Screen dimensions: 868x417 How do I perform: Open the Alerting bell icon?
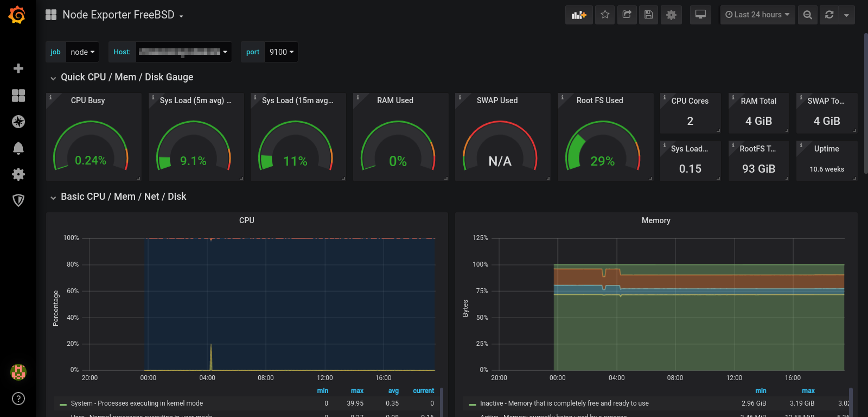pos(18,148)
